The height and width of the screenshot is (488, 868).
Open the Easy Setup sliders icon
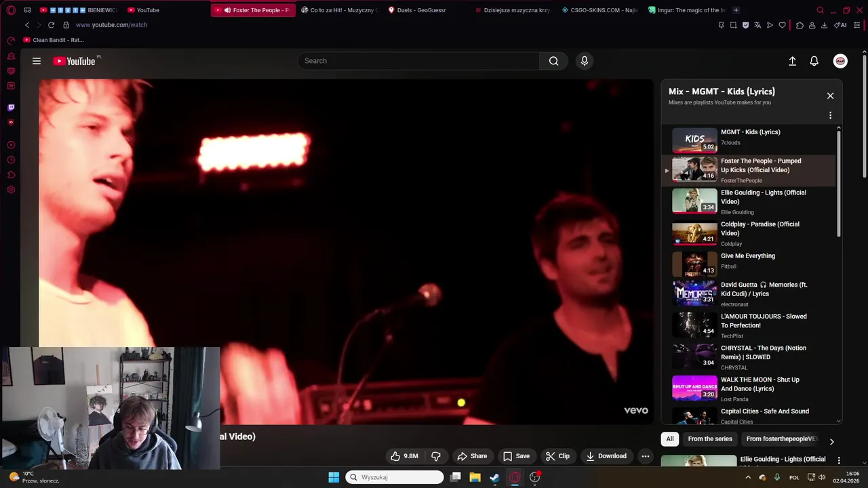pos(858,25)
